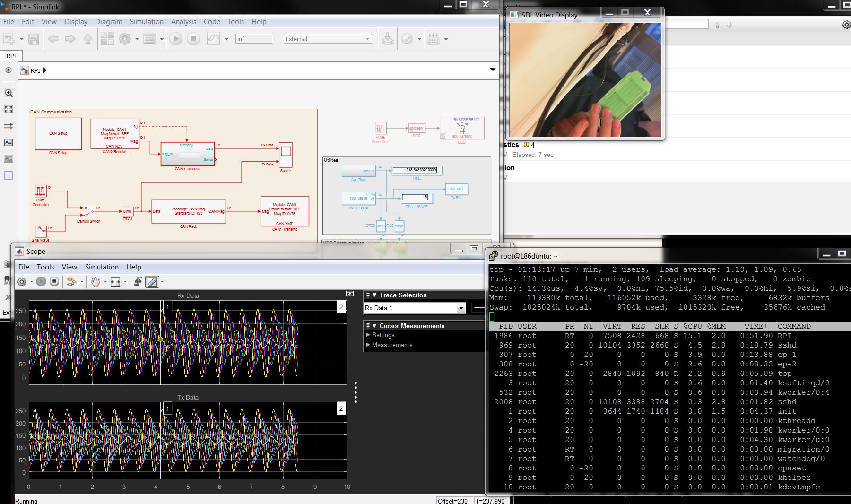Expand the Settings section in Cursor Measurements
The image size is (851, 504).
coord(369,335)
